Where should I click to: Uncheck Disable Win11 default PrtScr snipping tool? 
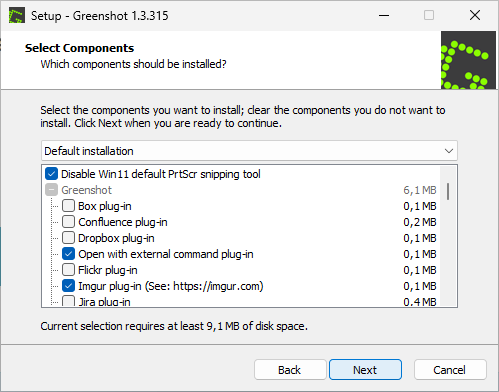click(x=51, y=174)
